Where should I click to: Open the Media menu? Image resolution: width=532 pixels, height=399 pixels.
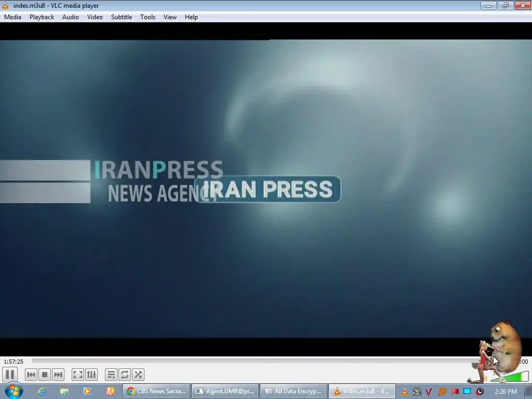click(12, 17)
